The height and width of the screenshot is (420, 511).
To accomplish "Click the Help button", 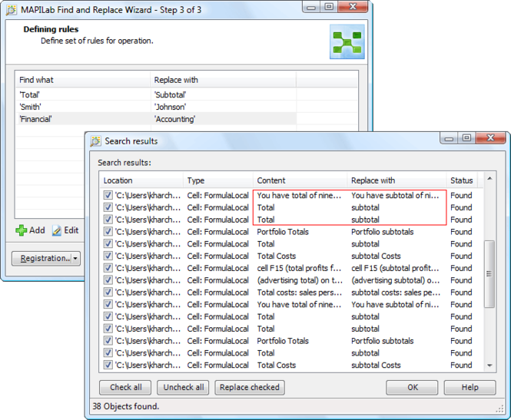I will (x=470, y=388).
